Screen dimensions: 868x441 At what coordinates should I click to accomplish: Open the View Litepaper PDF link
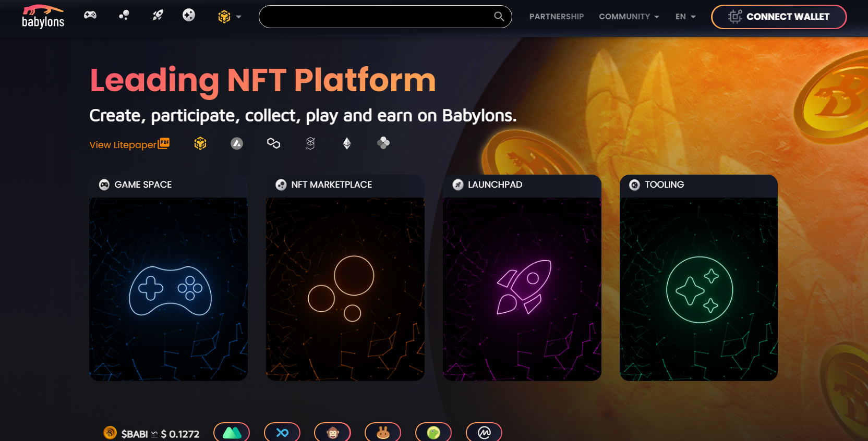[x=129, y=144]
